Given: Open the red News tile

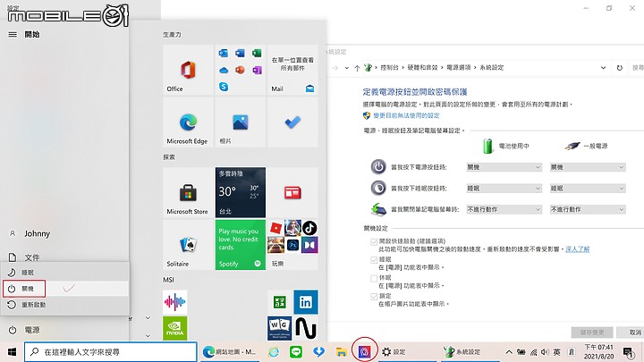Looking at the screenshot, I should click(292, 192).
